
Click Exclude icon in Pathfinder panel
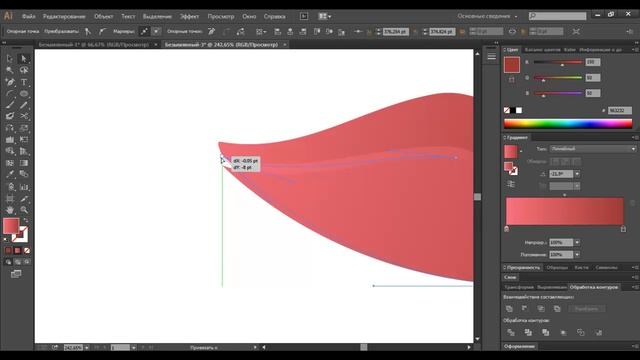click(x=557, y=309)
